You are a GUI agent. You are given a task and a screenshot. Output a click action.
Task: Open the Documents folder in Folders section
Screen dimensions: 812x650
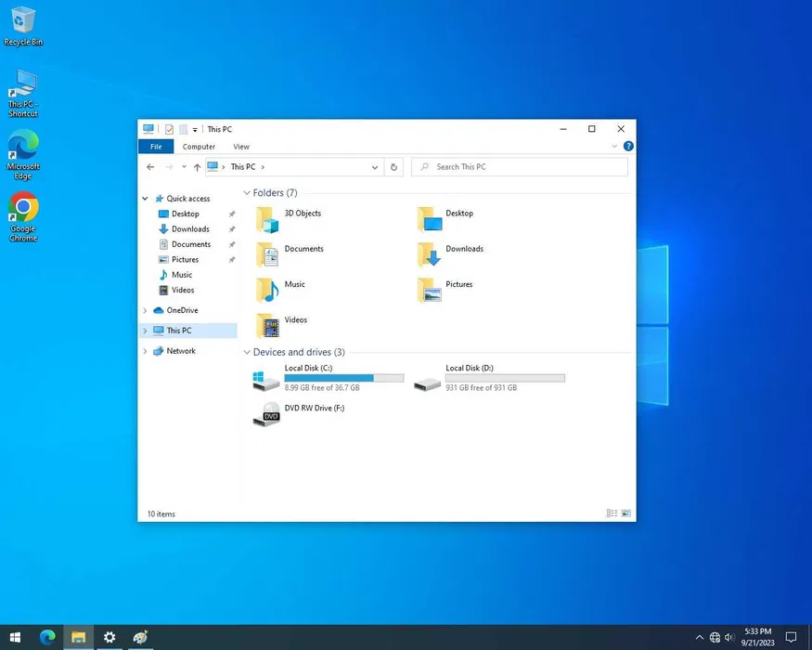tap(290, 254)
